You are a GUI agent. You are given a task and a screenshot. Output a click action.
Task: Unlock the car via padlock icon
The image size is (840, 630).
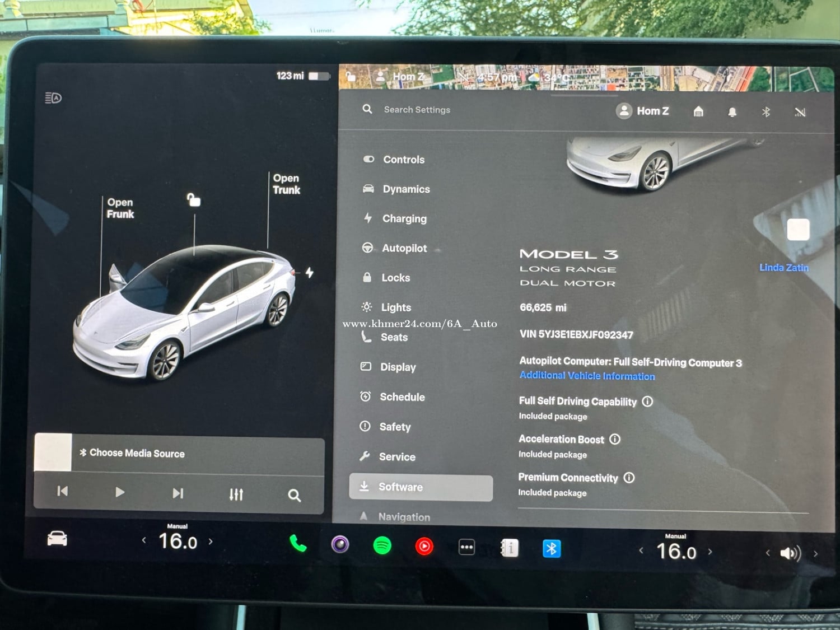pos(194,200)
